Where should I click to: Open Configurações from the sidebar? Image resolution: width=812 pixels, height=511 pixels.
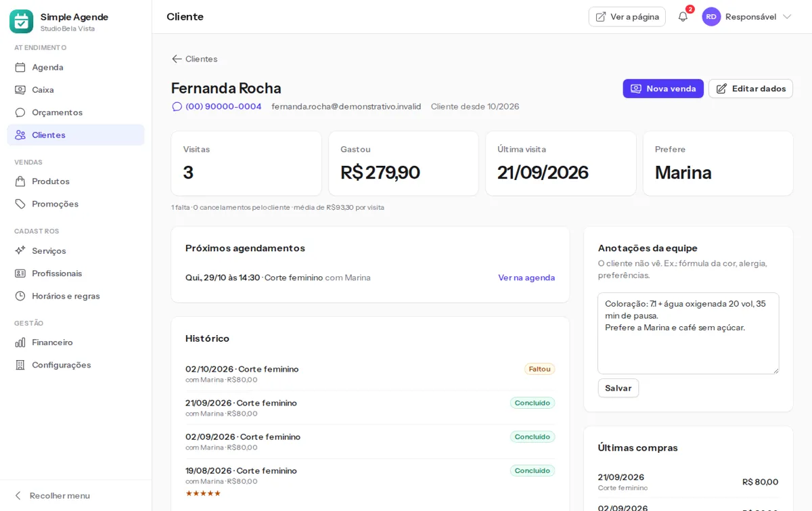click(x=76, y=365)
